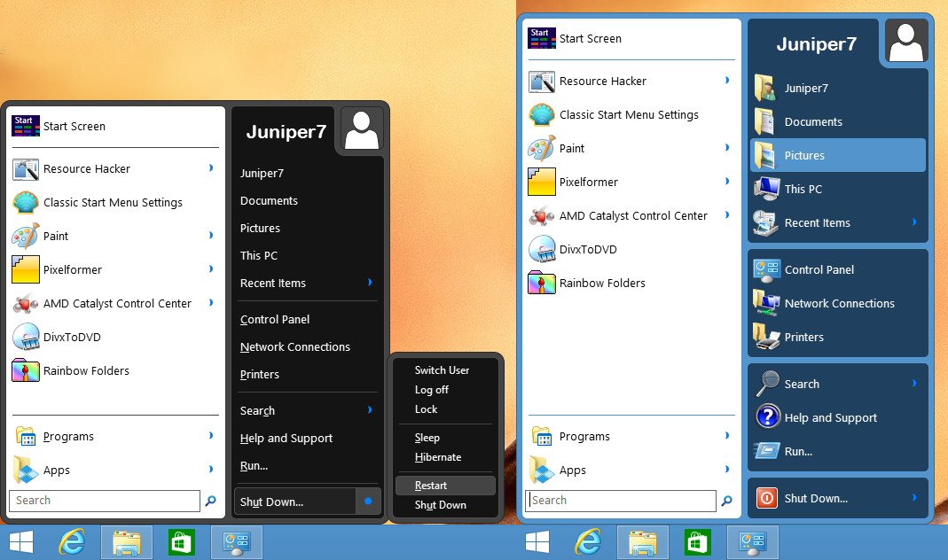Click the Printers icon in the blue menu

point(766,337)
